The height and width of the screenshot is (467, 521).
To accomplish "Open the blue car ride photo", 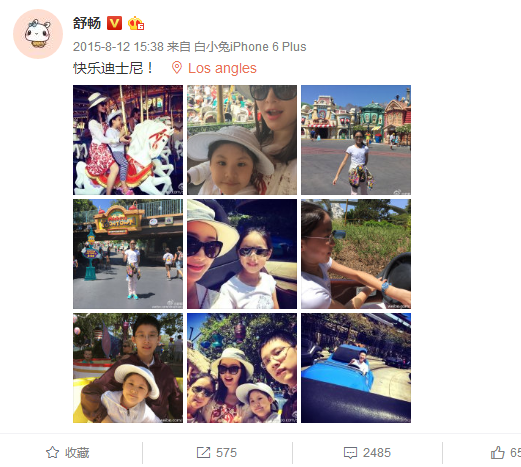I will click(356, 368).
